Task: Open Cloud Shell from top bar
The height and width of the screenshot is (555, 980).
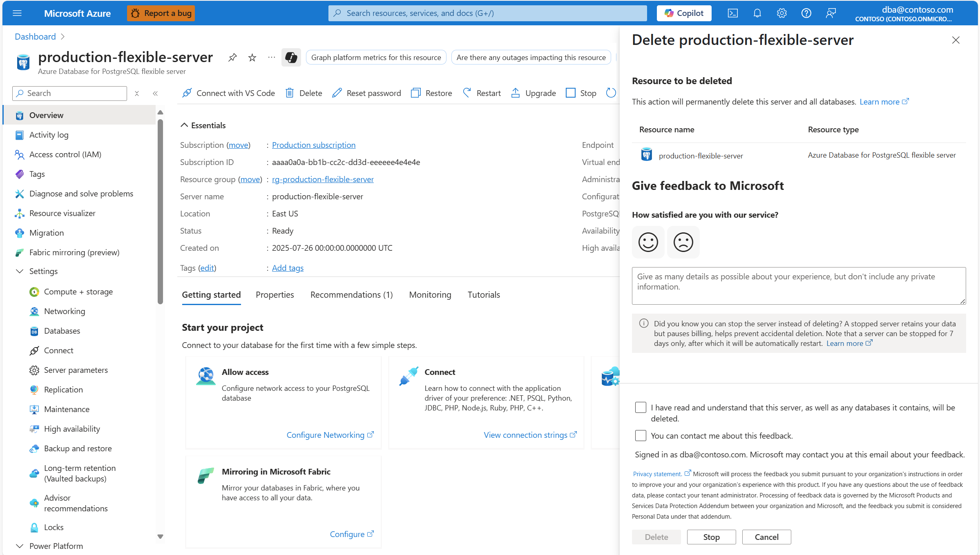Action: click(x=732, y=13)
